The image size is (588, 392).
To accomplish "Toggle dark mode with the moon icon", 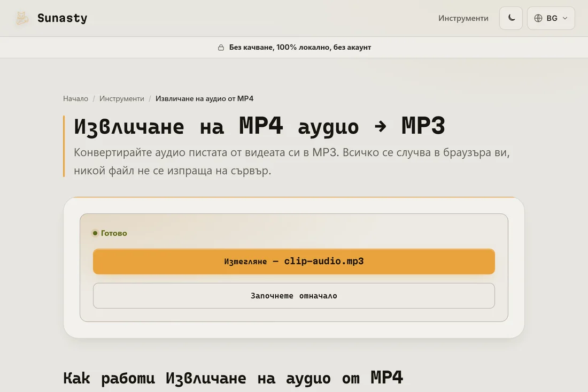I will tap(510, 18).
